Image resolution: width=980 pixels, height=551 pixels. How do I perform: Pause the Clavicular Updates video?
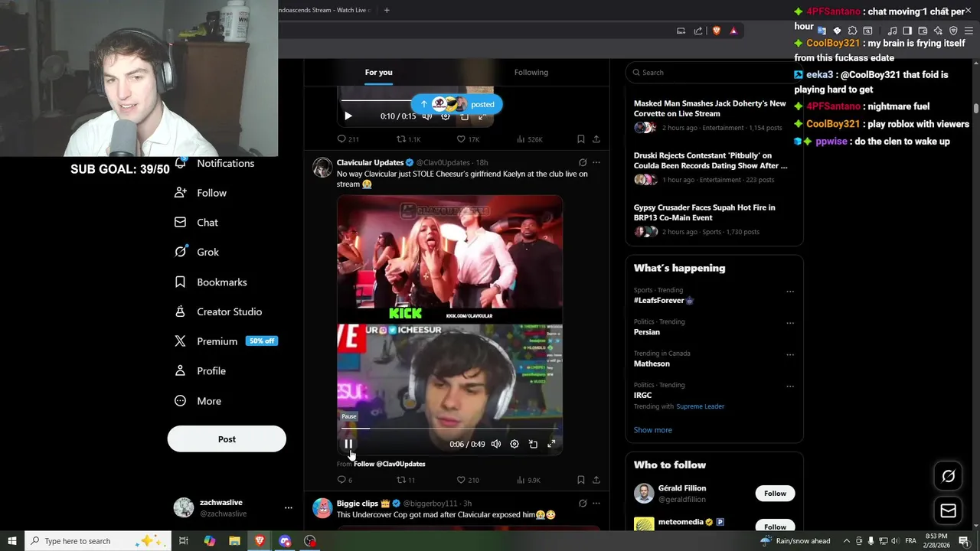[x=348, y=444]
